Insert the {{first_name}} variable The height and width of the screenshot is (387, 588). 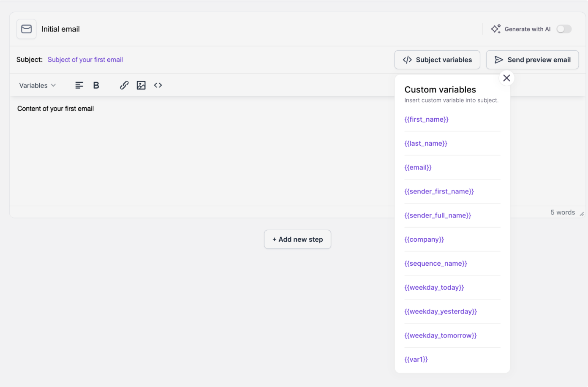(x=426, y=119)
